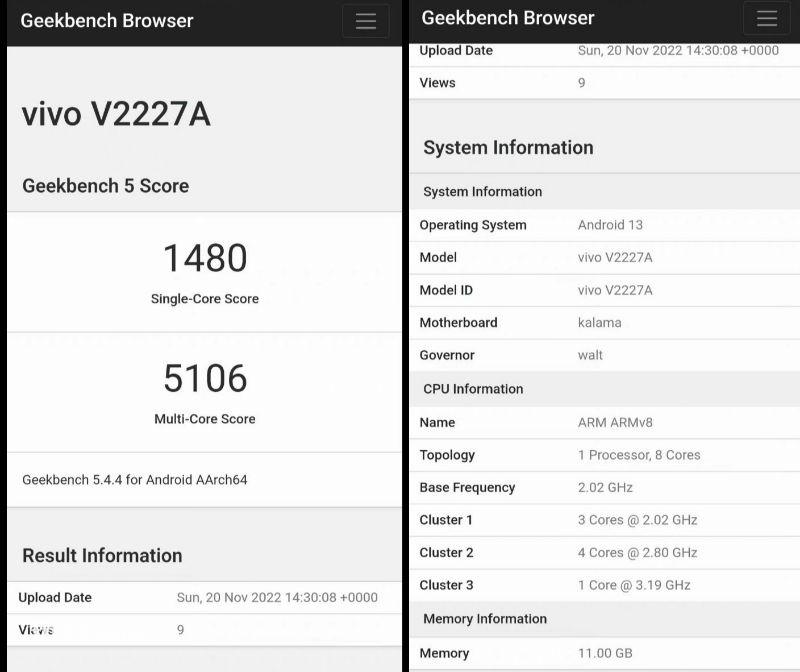
Task: Click the System Information section heading
Action: click(x=508, y=147)
